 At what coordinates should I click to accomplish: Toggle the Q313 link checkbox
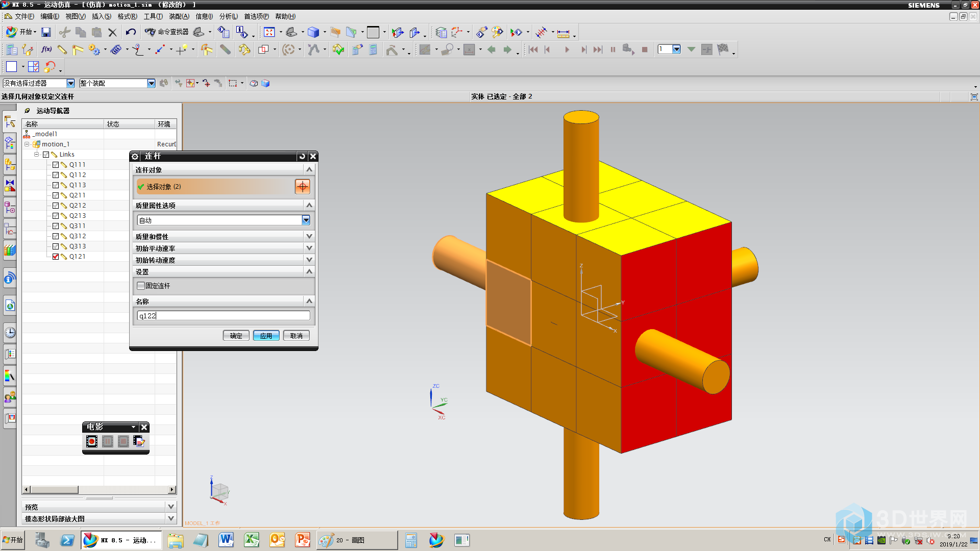[56, 246]
